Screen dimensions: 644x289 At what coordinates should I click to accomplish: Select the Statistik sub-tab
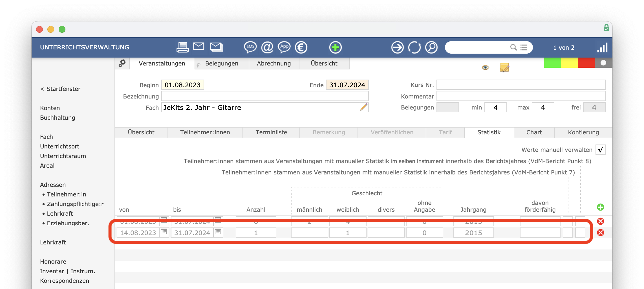(x=489, y=132)
